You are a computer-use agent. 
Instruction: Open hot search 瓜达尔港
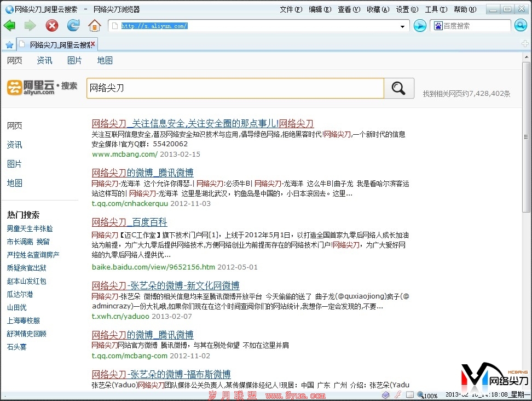click(x=20, y=294)
